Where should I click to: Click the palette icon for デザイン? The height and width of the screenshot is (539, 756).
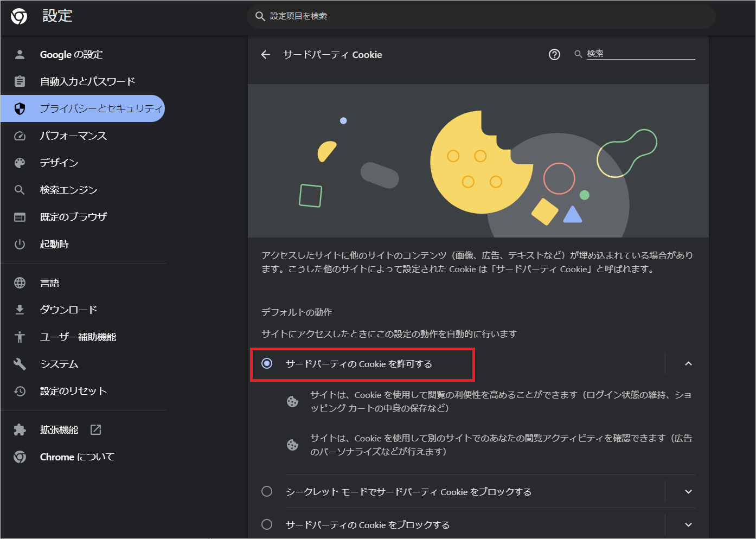coord(20,163)
